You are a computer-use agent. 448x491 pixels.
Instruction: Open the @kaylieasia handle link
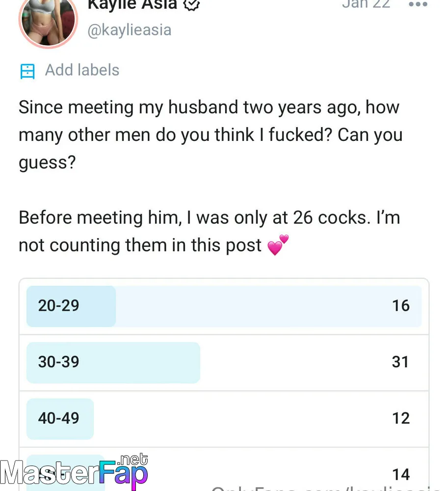click(129, 30)
